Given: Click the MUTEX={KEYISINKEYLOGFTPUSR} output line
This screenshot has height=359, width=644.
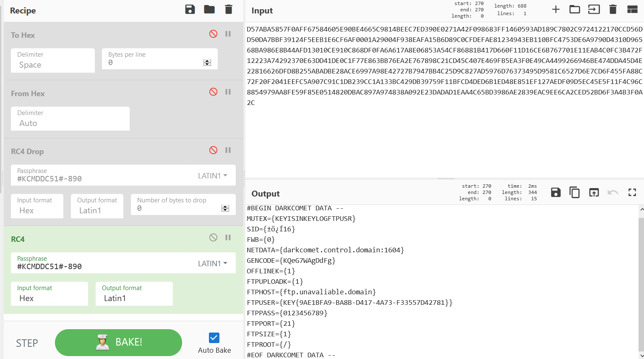Looking at the screenshot, I should pyautogui.click(x=301, y=219).
